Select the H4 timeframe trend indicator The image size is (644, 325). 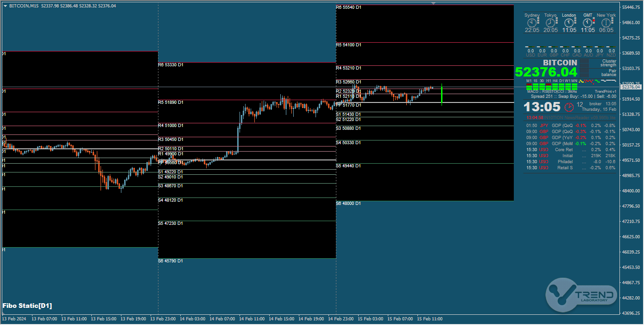555,84
